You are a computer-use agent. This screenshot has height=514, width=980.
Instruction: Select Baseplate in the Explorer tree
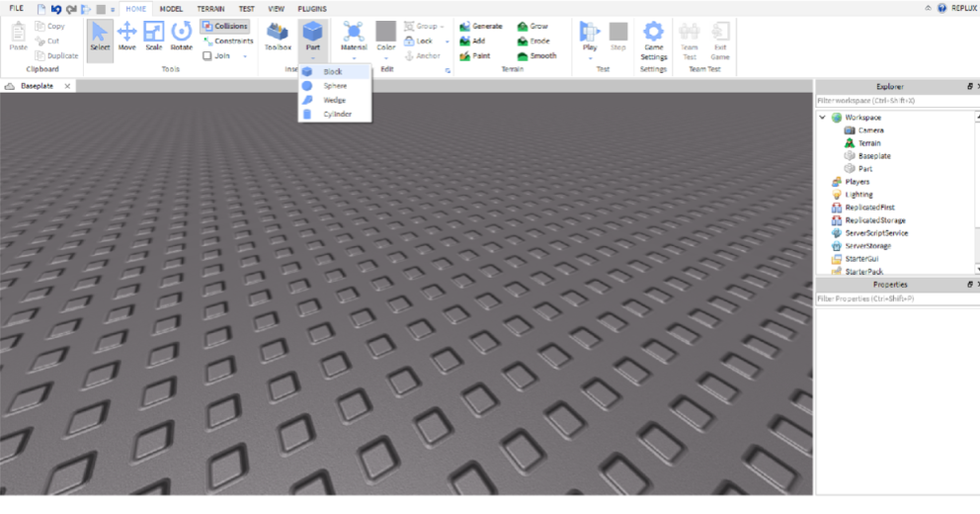point(873,156)
